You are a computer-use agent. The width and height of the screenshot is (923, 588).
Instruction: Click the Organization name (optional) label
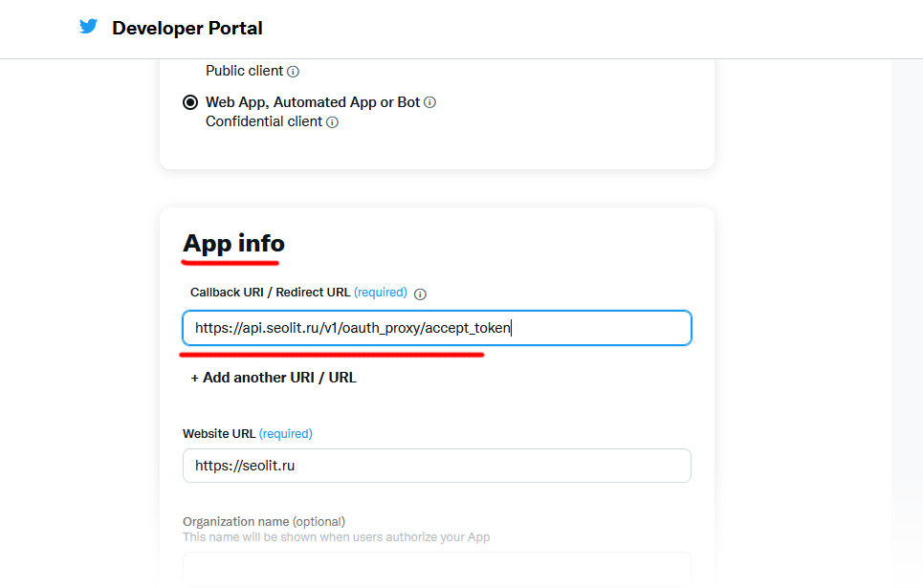pyautogui.click(x=264, y=522)
